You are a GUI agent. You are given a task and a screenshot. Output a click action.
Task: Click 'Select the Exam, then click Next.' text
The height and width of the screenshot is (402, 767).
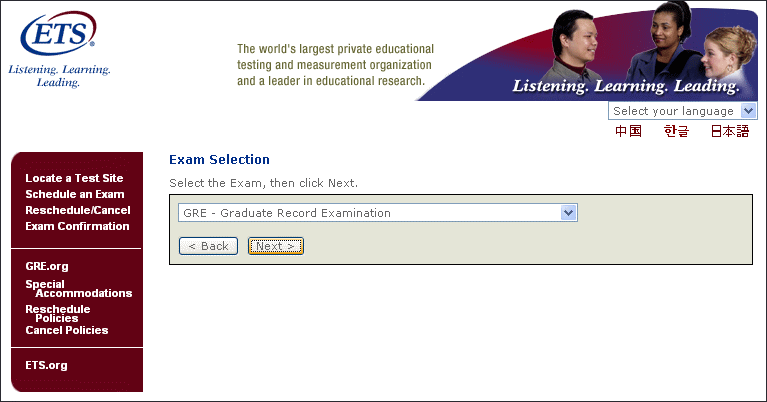pyautogui.click(x=263, y=183)
